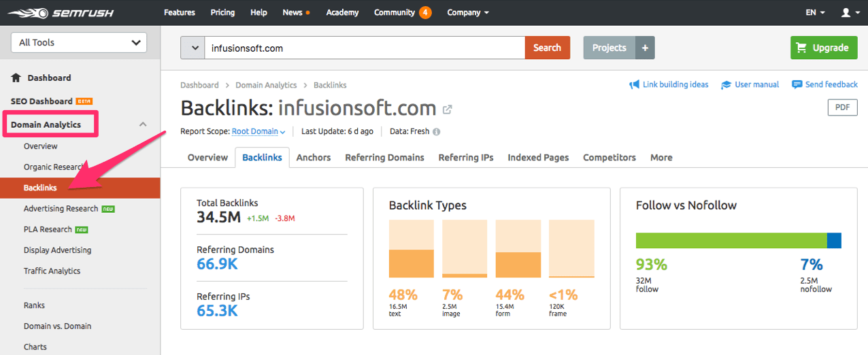Open the Pricing page
Image resolution: width=868 pixels, height=355 pixels.
[222, 12]
